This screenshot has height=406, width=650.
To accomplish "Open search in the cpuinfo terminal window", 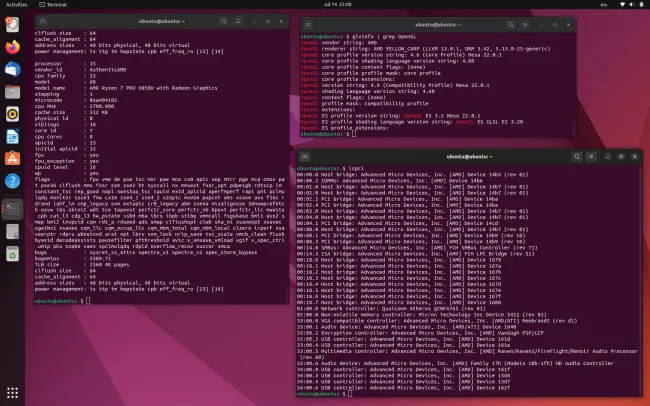I will tap(223, 21).
